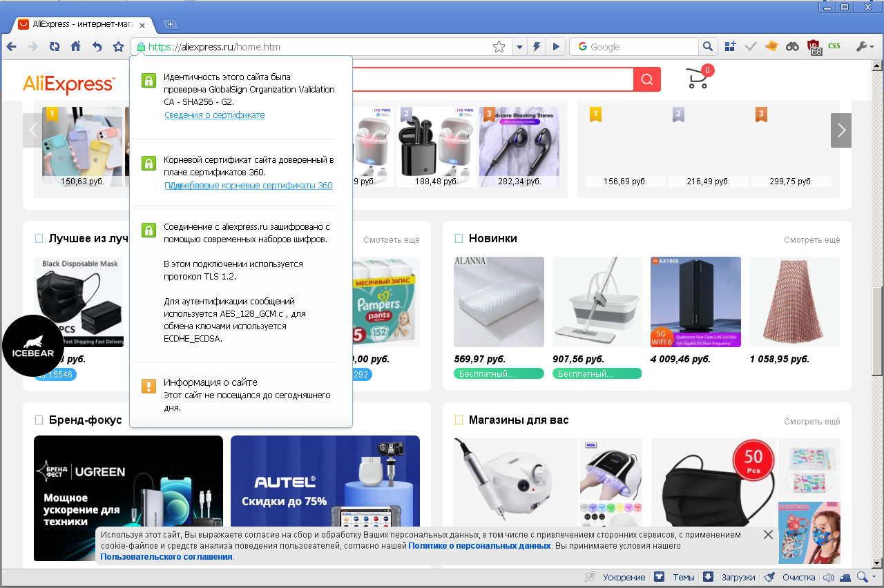Image resolution: width=884 pixels, height=588 pixels.
Task: Open the uBlock shield icon showing 68
Action: [x=814, y=48]
